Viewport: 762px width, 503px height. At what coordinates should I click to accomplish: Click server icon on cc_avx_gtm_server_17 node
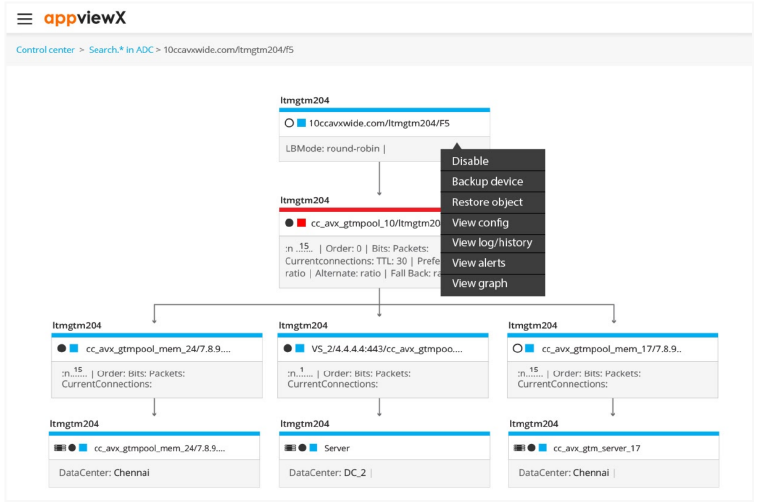[519, 448]
